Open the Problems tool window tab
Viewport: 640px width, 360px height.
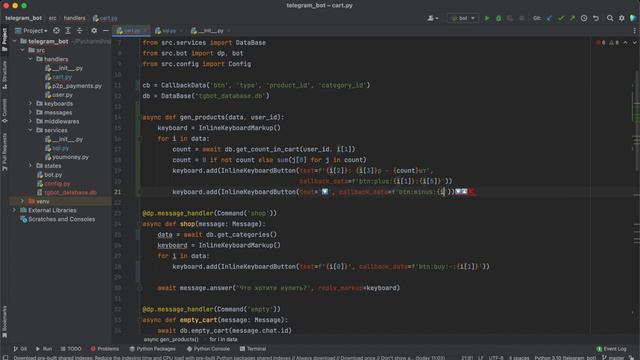pyautogui.click(x=105, y=349)
